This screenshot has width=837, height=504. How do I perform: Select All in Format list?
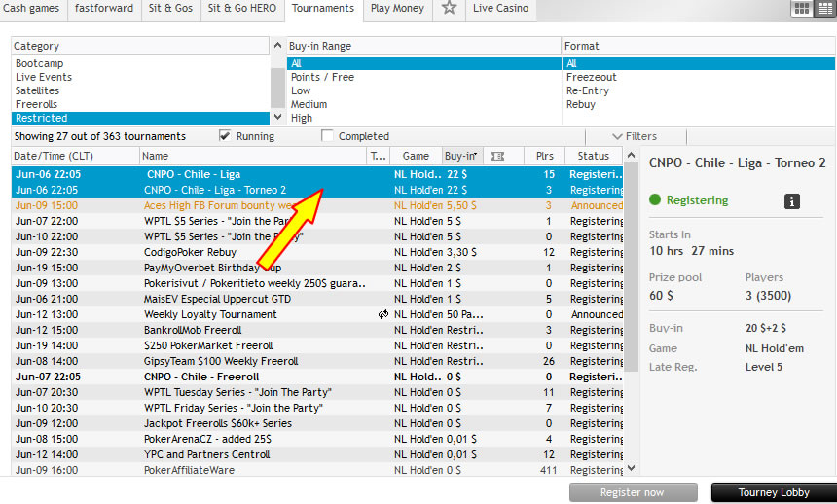(x=698, y=63)
